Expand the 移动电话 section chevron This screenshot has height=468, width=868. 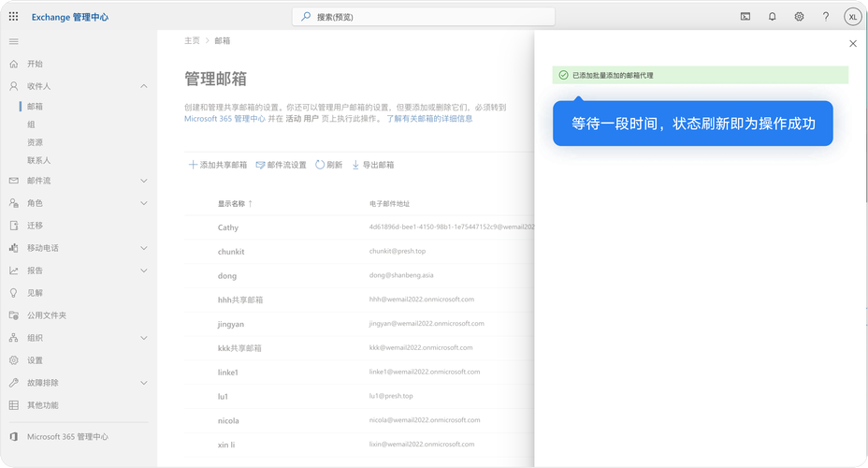144,248
